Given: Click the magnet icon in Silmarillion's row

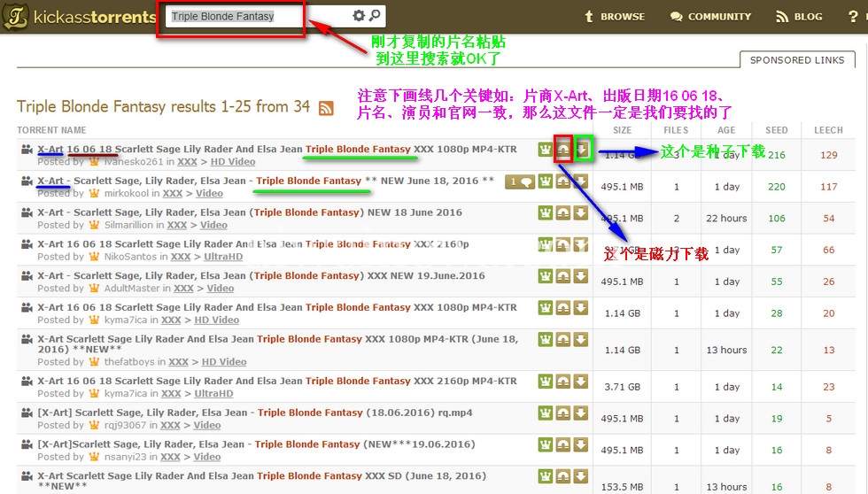Looking at the screenshot, I should (x=563, y=213).
